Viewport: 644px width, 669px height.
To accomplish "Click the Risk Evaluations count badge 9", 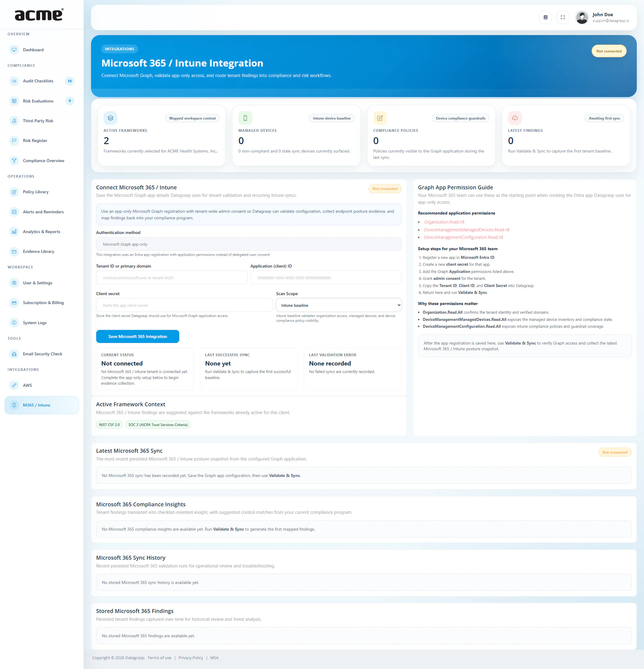I will (69, 101).
